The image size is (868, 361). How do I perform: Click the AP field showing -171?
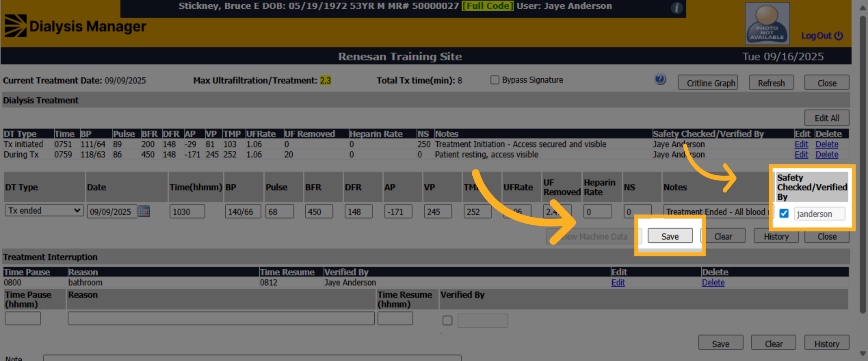pos(398,212)
